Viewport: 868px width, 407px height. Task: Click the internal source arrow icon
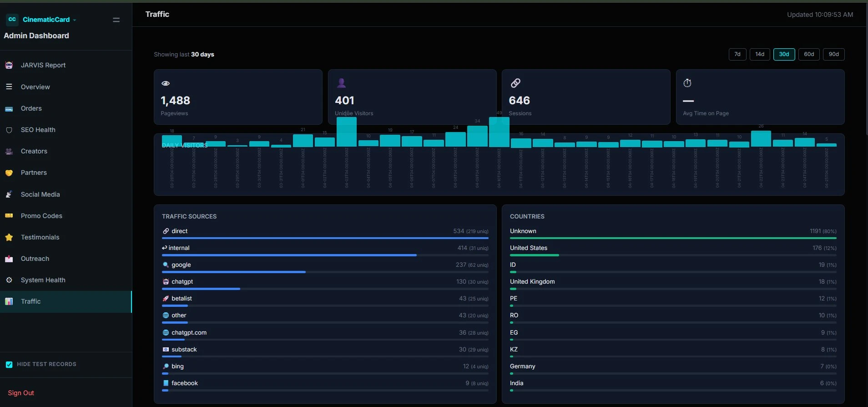(165, 248)
